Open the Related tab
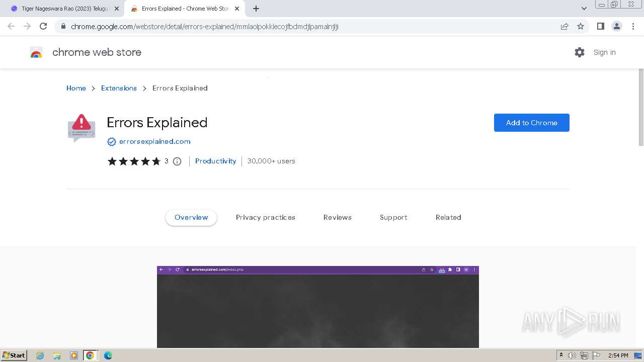 tap(448, 217)
